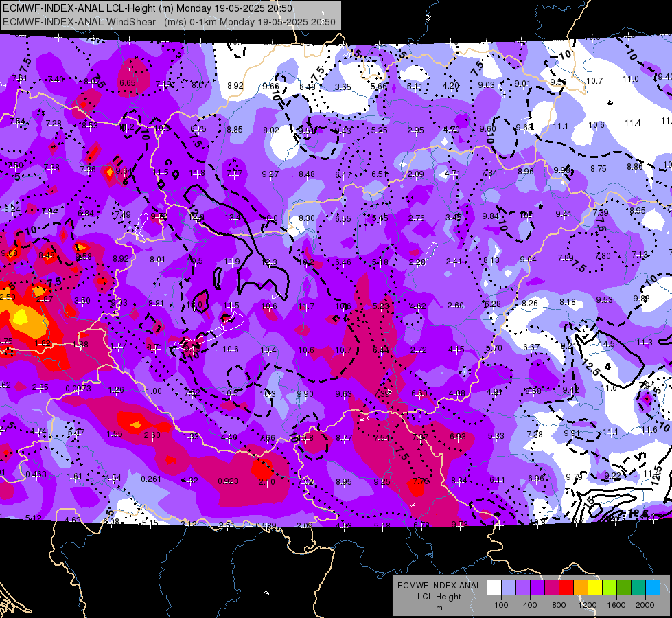Click the wind shear value 4.20
672x618 pixels.
tap(451, 85)
